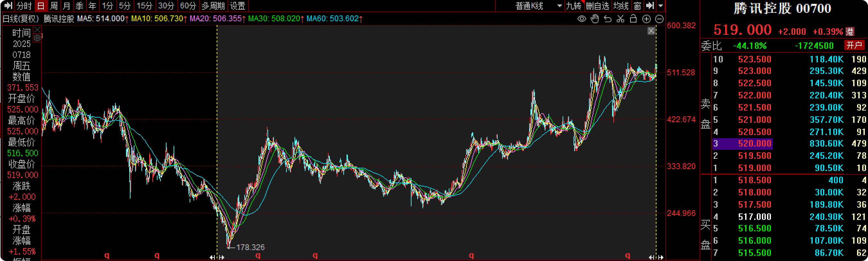Click the green MA30: 508.020 label
Screen dimensions: 868x261
pyautogui.click(x=276, y=19)
